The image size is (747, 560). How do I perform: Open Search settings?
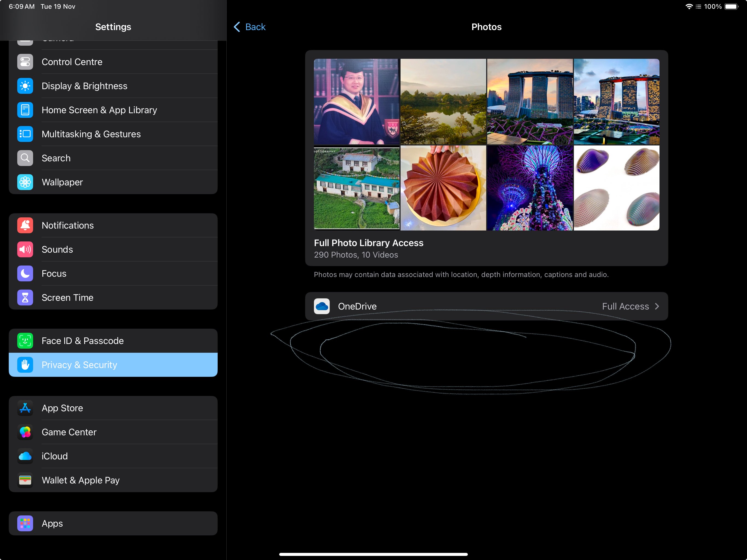click(113, 158)
